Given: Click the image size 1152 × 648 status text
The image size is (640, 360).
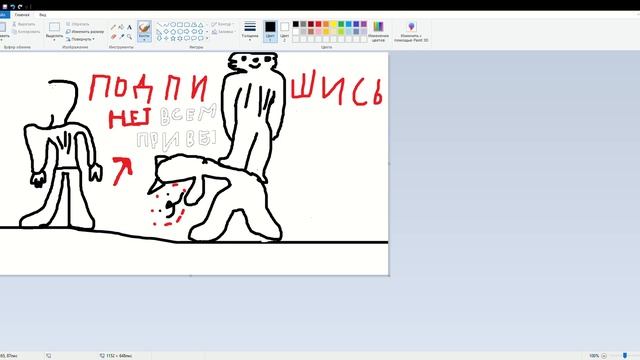Looking at the screenshot, I should 119,356.
